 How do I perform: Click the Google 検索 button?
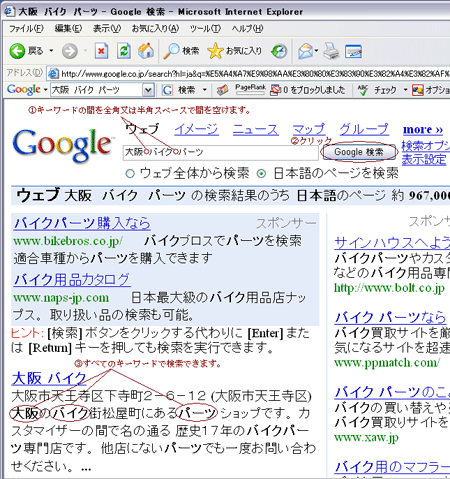[x=359, y=152]
